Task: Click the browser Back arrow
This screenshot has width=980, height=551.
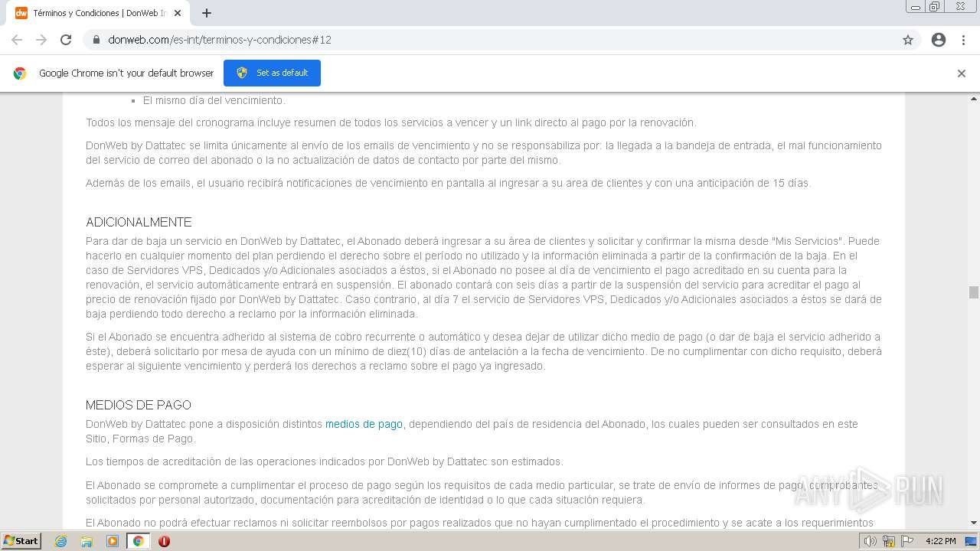Action: pyautogui.click(x=17, y=40)
